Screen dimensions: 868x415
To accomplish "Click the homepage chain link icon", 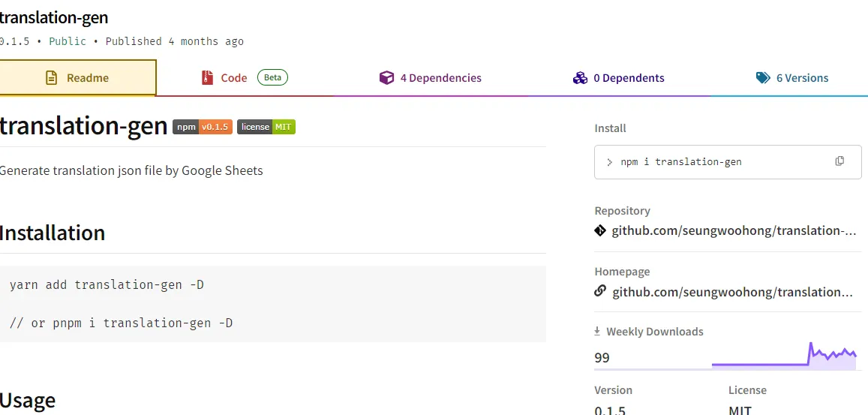I will 600,291.
